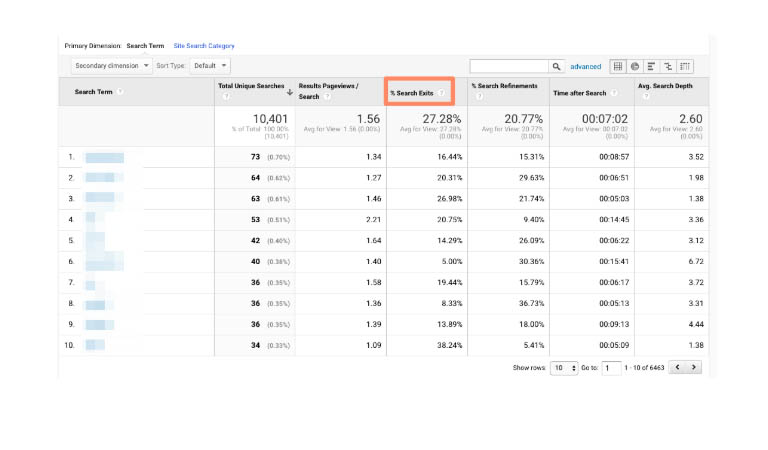Click the 20.77% search refinements total
Image resolution: width=768 pixels, height=450 pixels.
524,119
